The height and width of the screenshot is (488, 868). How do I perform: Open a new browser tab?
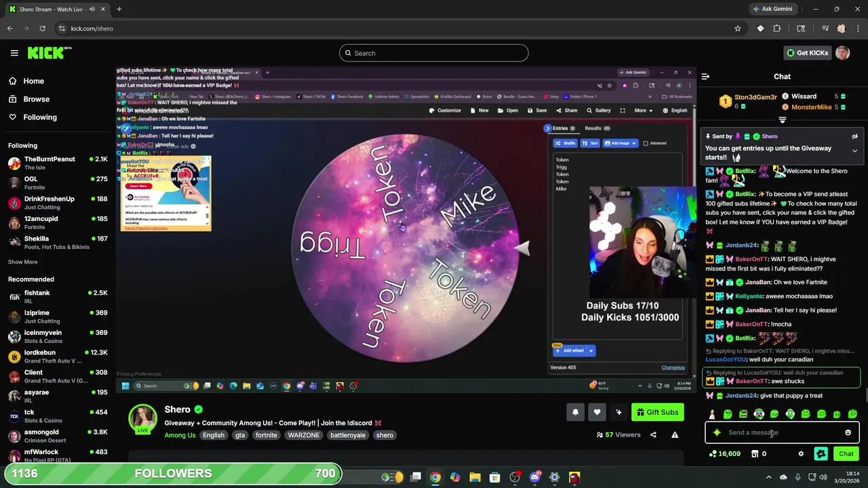[x=119, y=9]
